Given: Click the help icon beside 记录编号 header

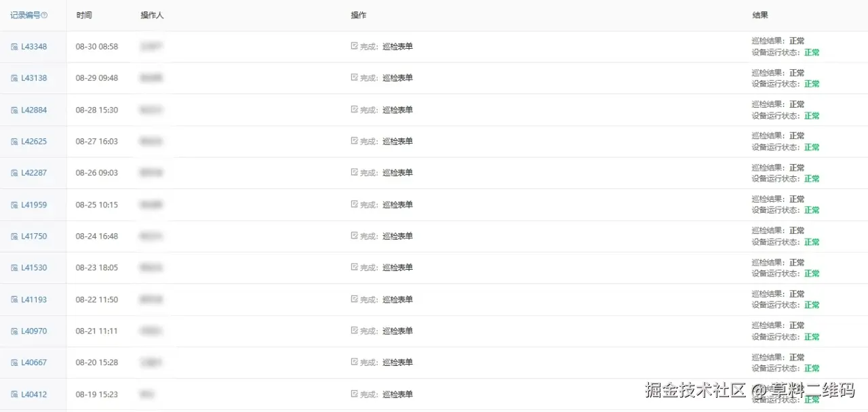Looking at the screenshot, I should 45,15.
